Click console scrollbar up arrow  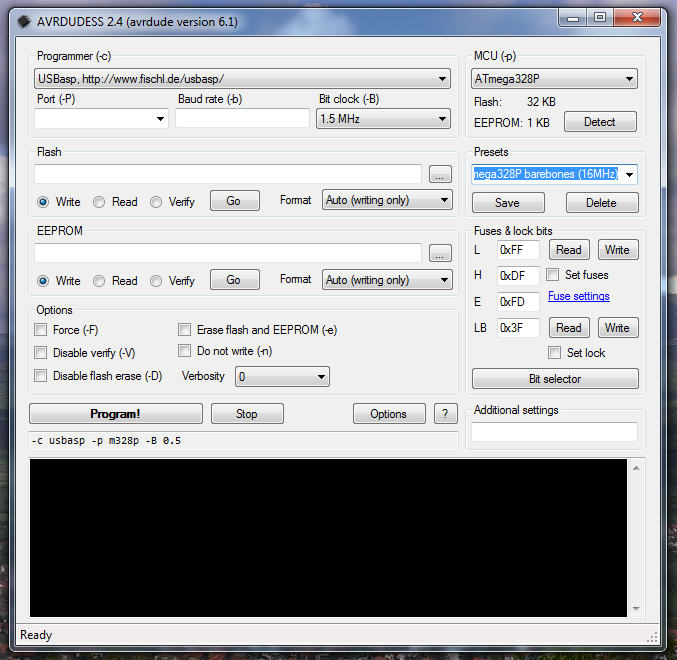(x=636, y=468)
